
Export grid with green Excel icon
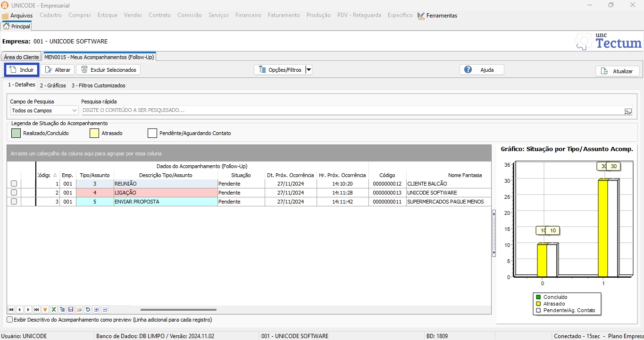coord(54,310)
